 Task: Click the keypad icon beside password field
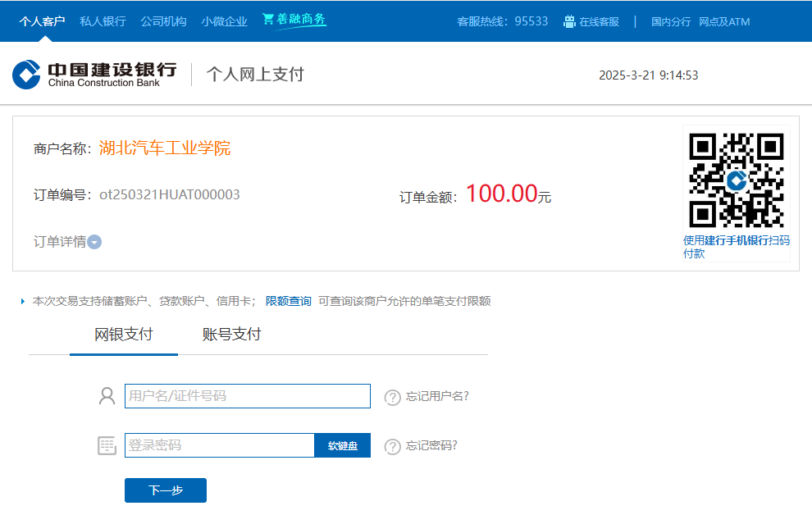[107, 445]
